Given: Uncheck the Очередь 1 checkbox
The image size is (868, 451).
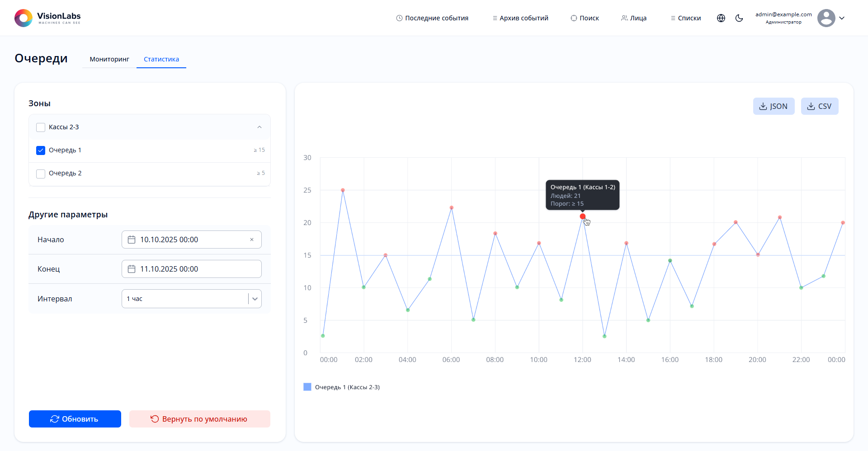Looking at the screenshot, I should pos(41,150).
